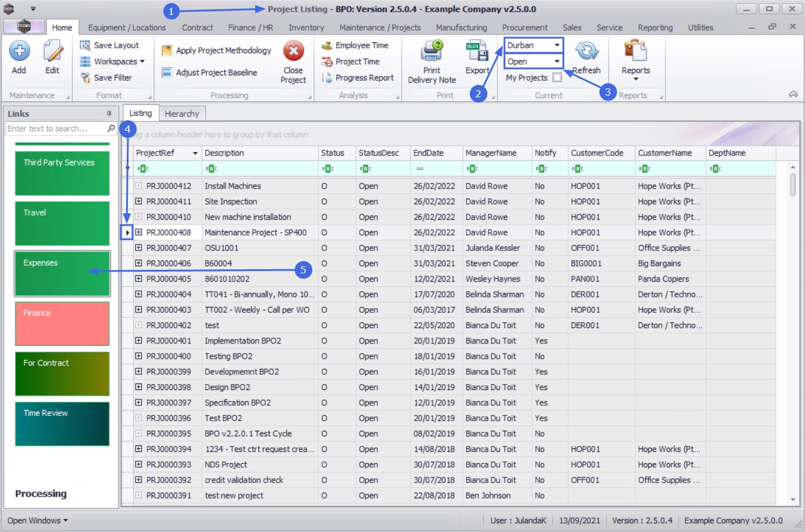Screen dimensions: 805x532
Task: Enable the My Projects checkbox
Action: tap(557, 78)
